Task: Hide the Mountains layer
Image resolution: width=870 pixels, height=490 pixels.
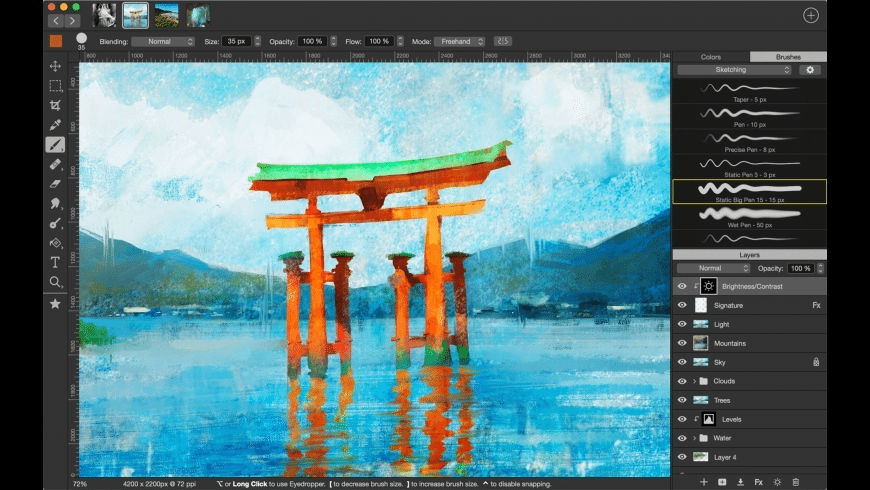Action: [682, 343]
